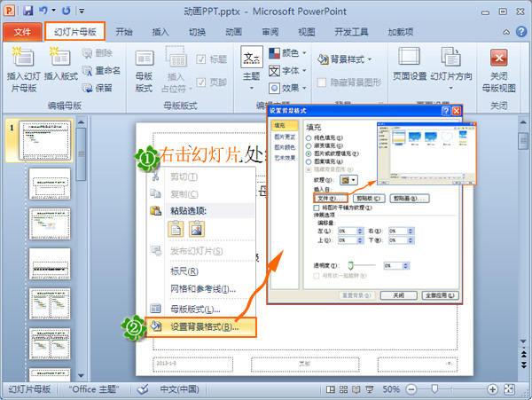Adjust the status bar zoom slider

pos(434,389)
